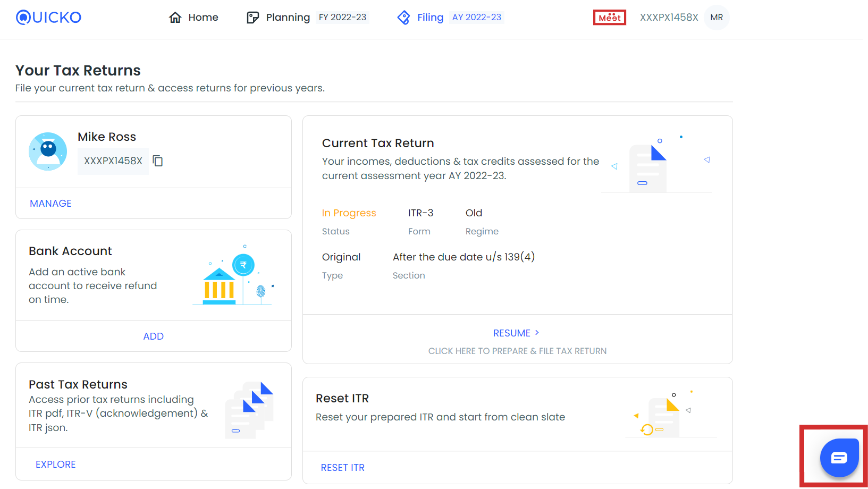This screenshot has width=868, height=489.
Task: Click the XXXPX1458X PAN in header
Action: (x=669, y=18)
